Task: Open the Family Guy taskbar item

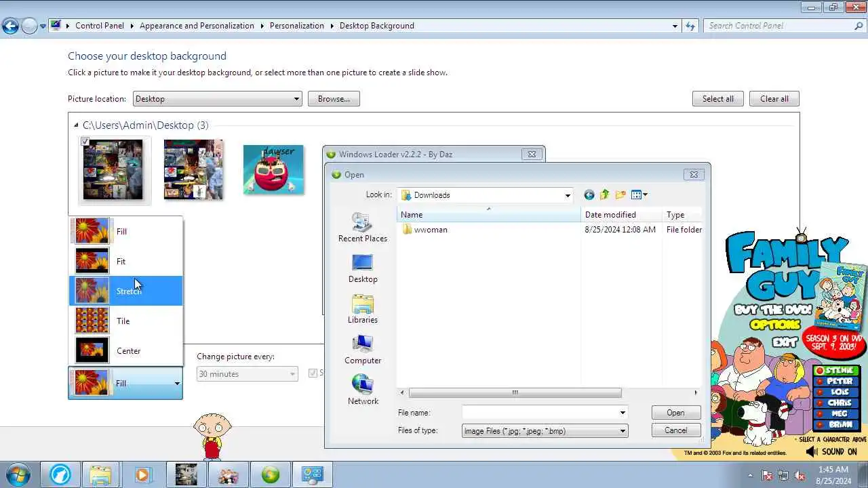Action: point(229,475)
